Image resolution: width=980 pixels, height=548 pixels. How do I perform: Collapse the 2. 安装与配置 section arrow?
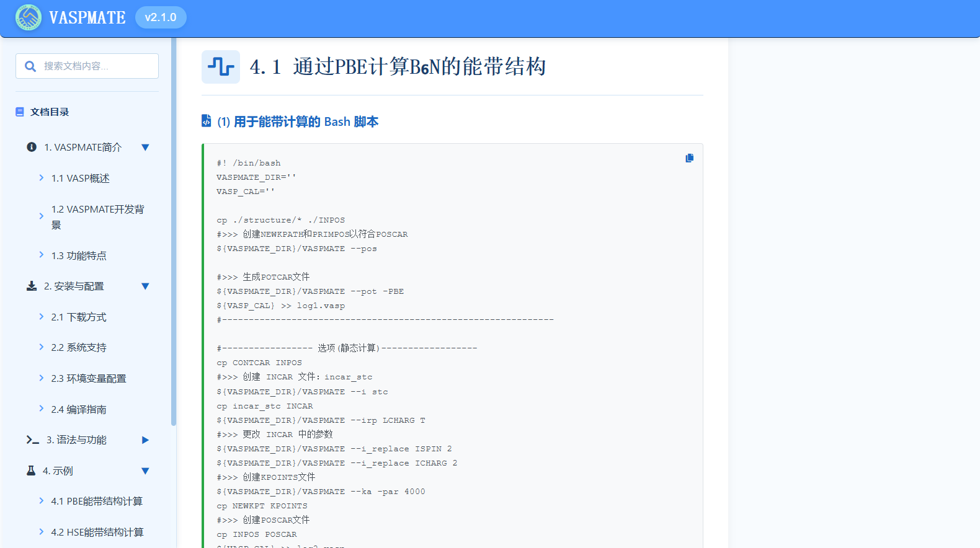pyautogui.click(x=145, y=286)
